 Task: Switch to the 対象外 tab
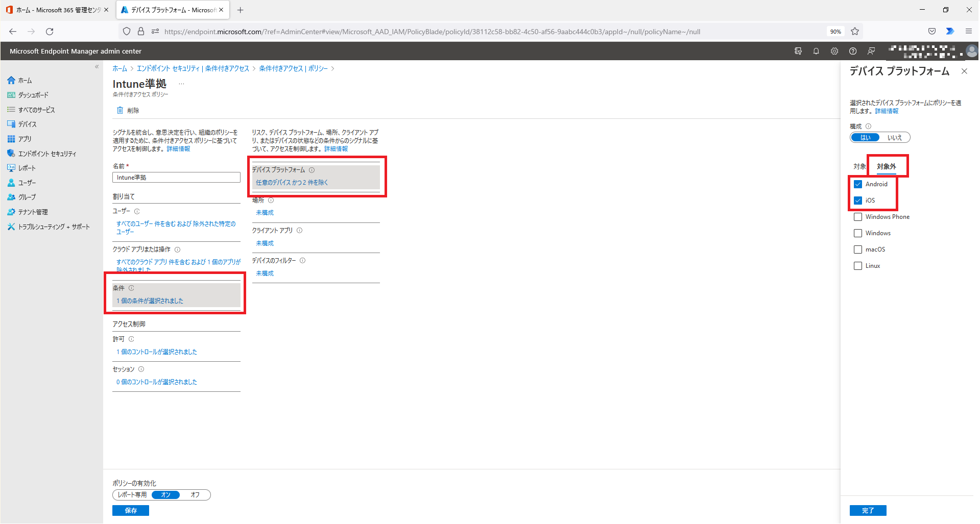(x=887, y=167)
